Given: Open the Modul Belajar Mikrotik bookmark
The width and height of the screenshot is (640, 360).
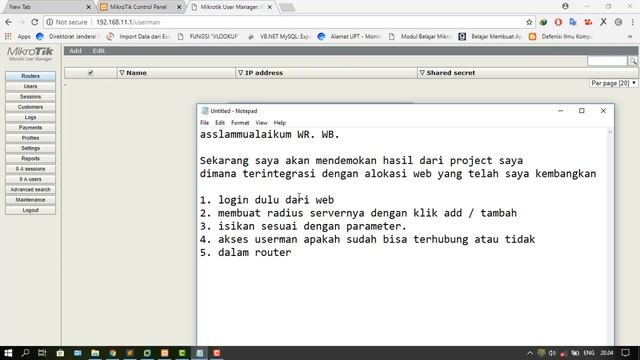Looking at the screenshot, I should (x=420, y=36).
